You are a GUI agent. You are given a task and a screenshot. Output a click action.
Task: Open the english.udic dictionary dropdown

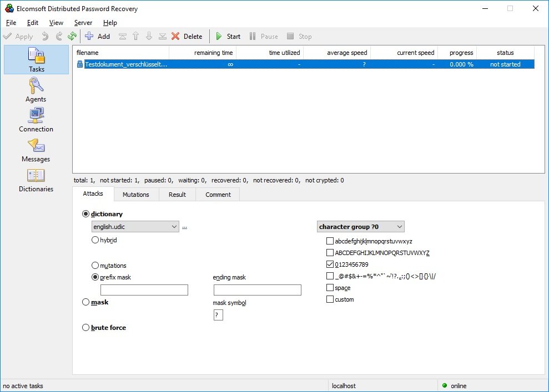135,227
